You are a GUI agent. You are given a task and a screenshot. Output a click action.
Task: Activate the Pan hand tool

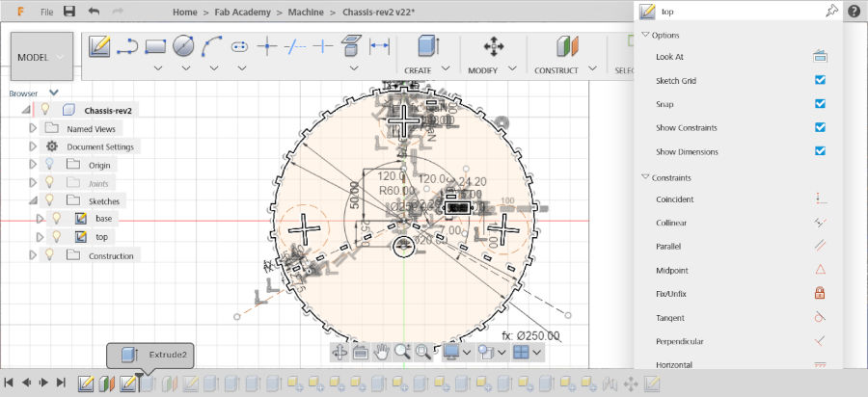coord(381,352)
